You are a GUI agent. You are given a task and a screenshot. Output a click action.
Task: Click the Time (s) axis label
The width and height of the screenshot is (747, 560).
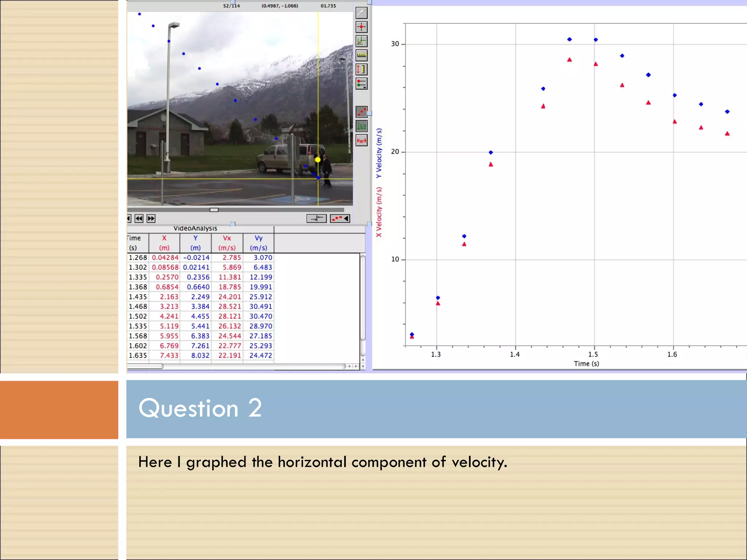click(x=586, y=363)
